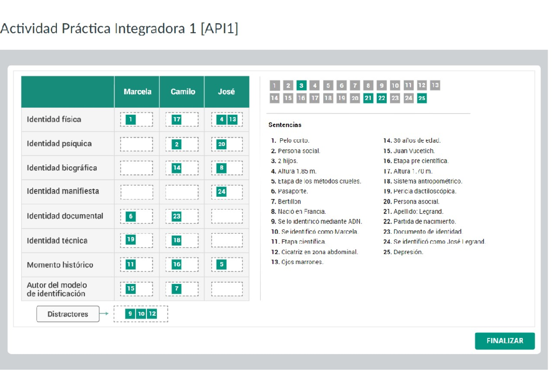Click the Camilo column header
This screenshot has height=392, width=554.
point(182,92)
